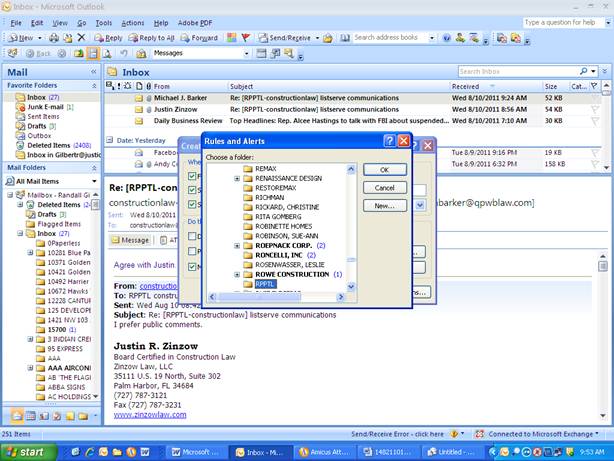This screenshot has width=614, height=461.
Task: Open the Messages view dropdown
Action: coord(246,53)
